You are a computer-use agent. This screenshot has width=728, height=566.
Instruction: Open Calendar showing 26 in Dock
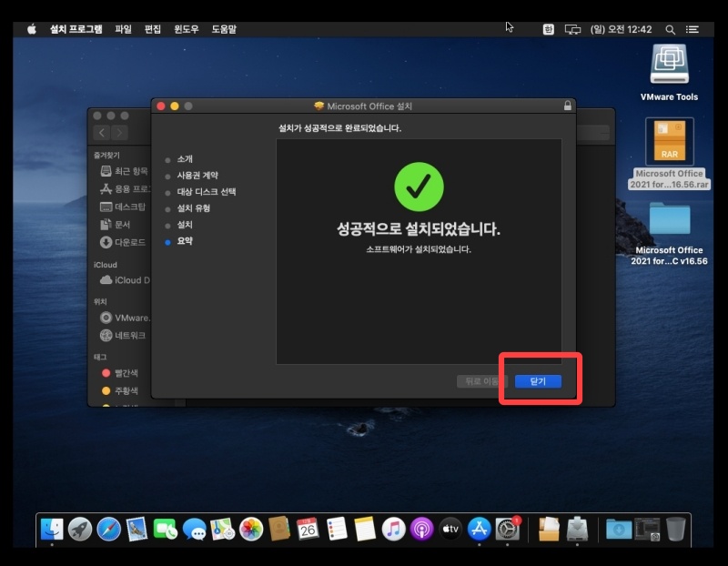tap(308, 529)
